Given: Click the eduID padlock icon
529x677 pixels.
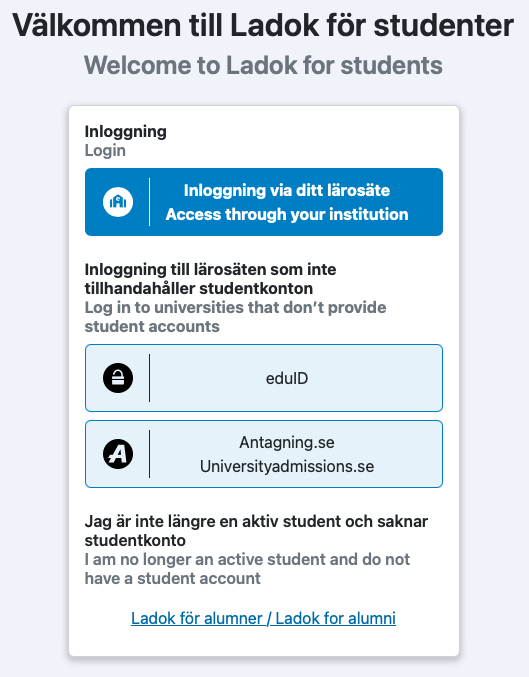Looking at the screenshot, I should (x=118, y=378).
